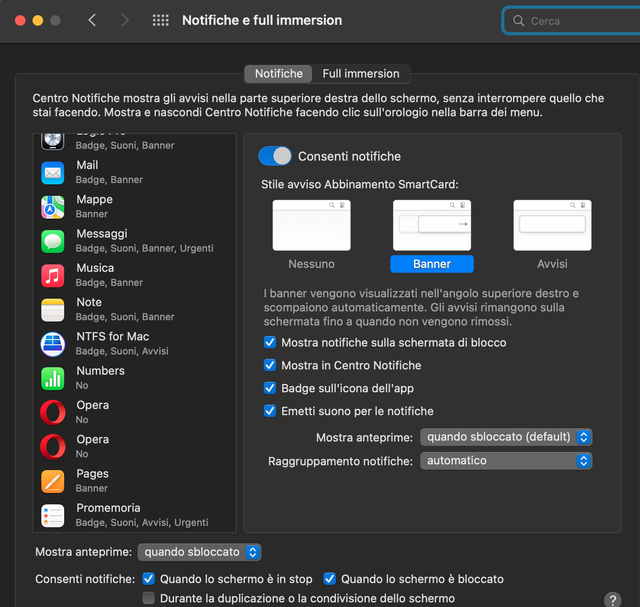Select Numbers in the app list
This screenshot has height=607, width=640.
(x=134, y=378)
